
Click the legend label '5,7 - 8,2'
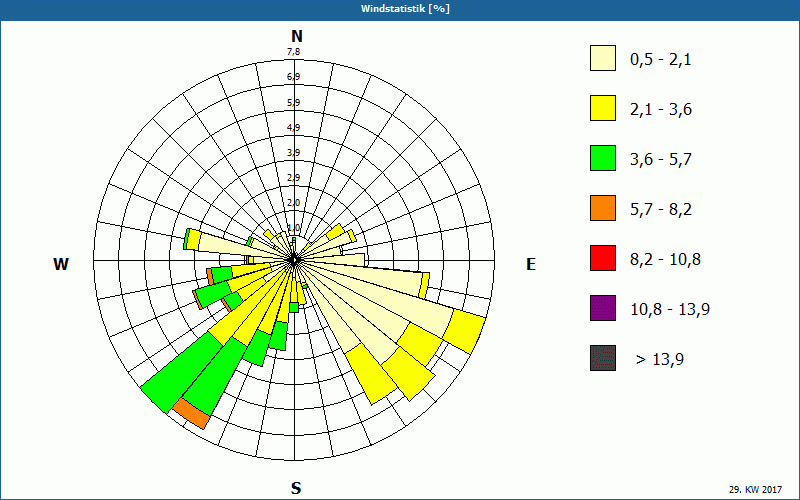point(661,210)
